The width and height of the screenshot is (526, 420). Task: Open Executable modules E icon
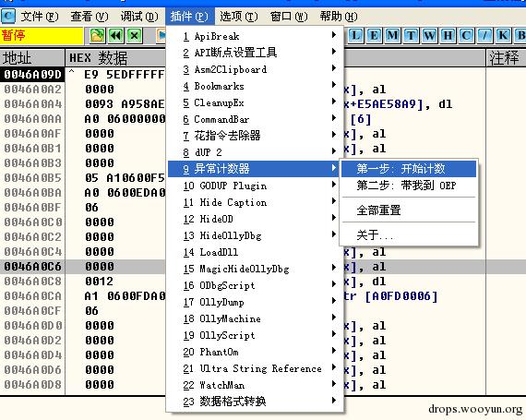[374, 35]
